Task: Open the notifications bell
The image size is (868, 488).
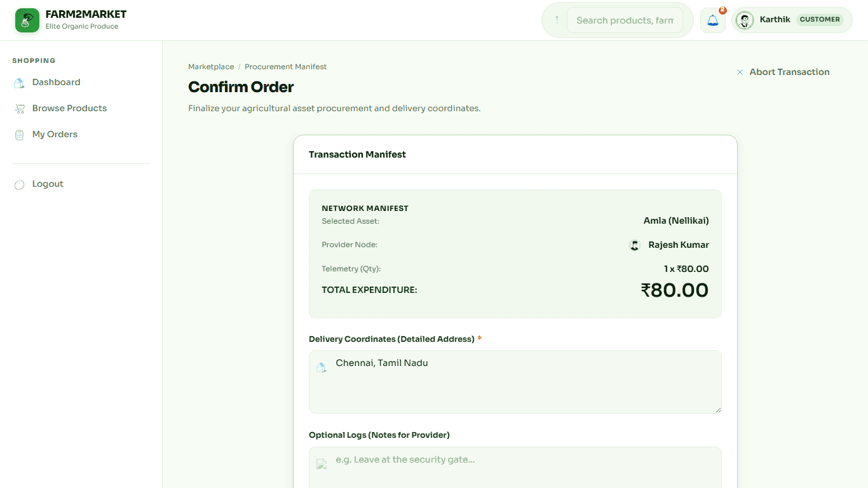Action: [713, 20]
